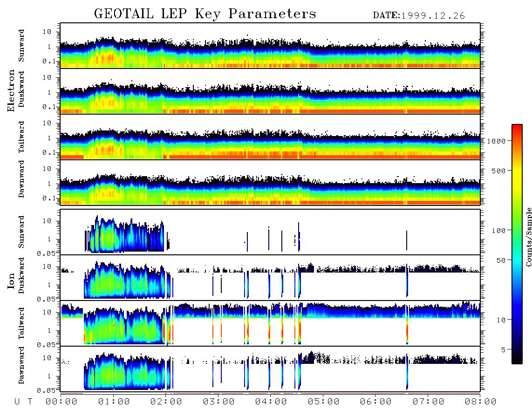Click the Electron Tailward spectrogram panel
Screen dimensions: 532x410
pyautogui.click(x=270, y=137)
